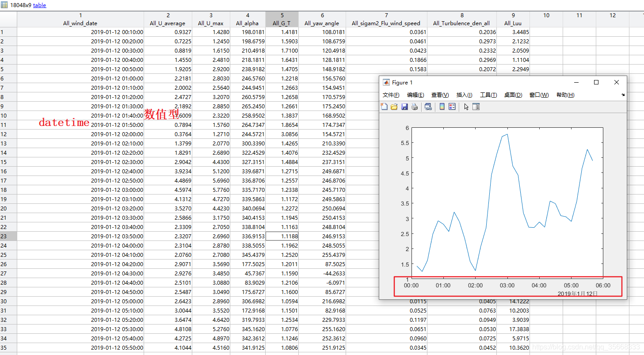Click the Open File folder icon
Screen dimensions: 644x355
[x=394, y=107]
